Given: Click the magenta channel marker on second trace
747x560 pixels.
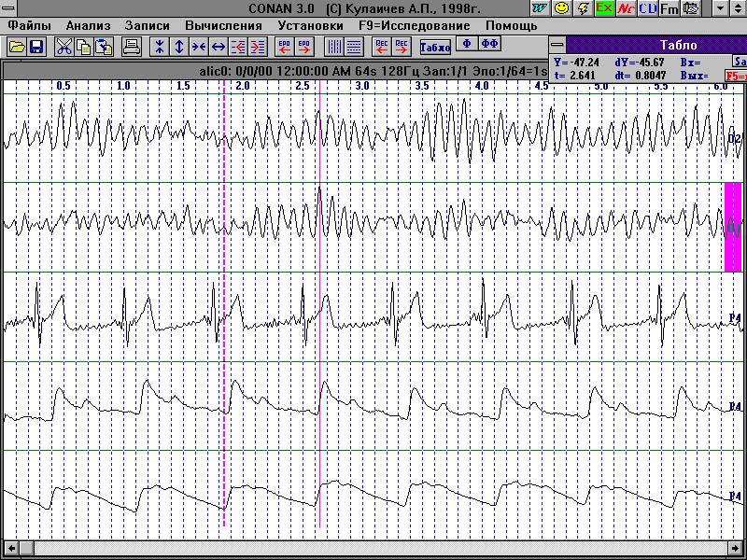Looking at the screenshot, I should click(x=733, y=227).
